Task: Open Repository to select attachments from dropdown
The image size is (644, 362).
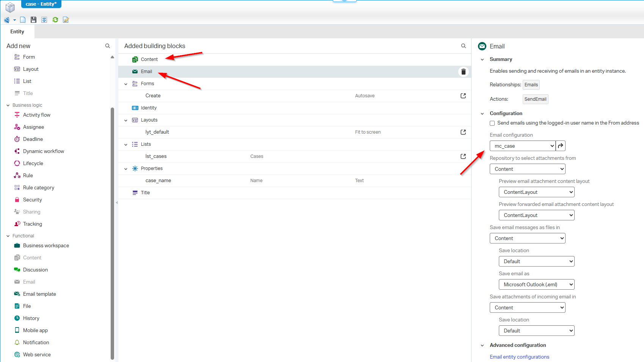Action: (x=527, y=169)
